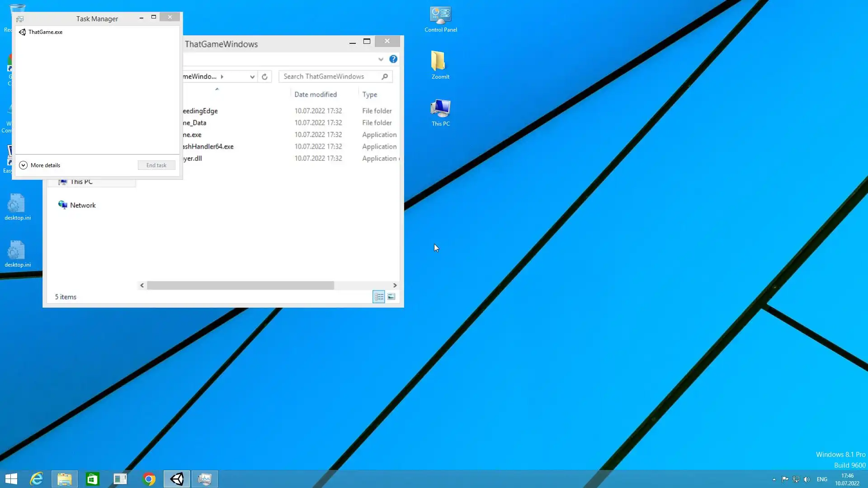Screen dimensions: 868x488
Task: Select This PC desktop icon
Action: 440,112
